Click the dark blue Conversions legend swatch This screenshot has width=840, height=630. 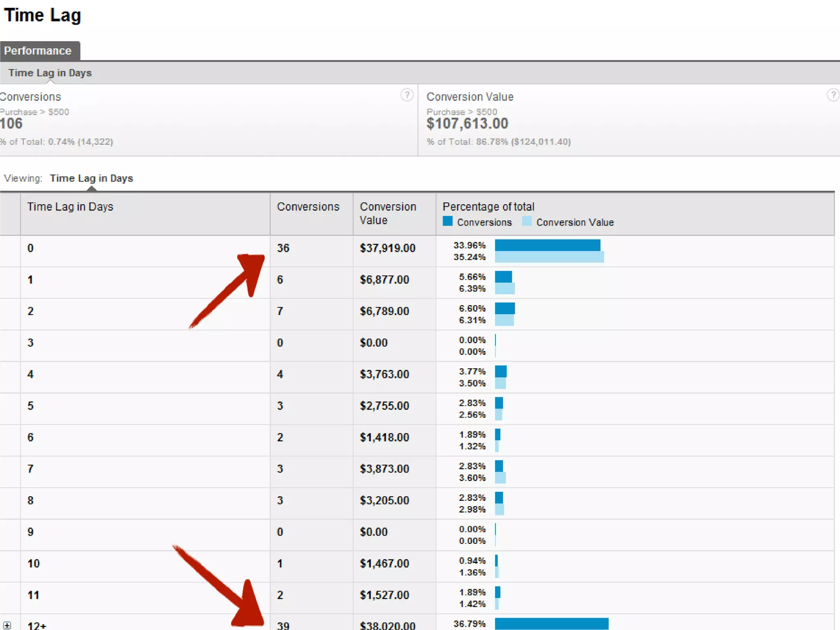tap(447, 221)
